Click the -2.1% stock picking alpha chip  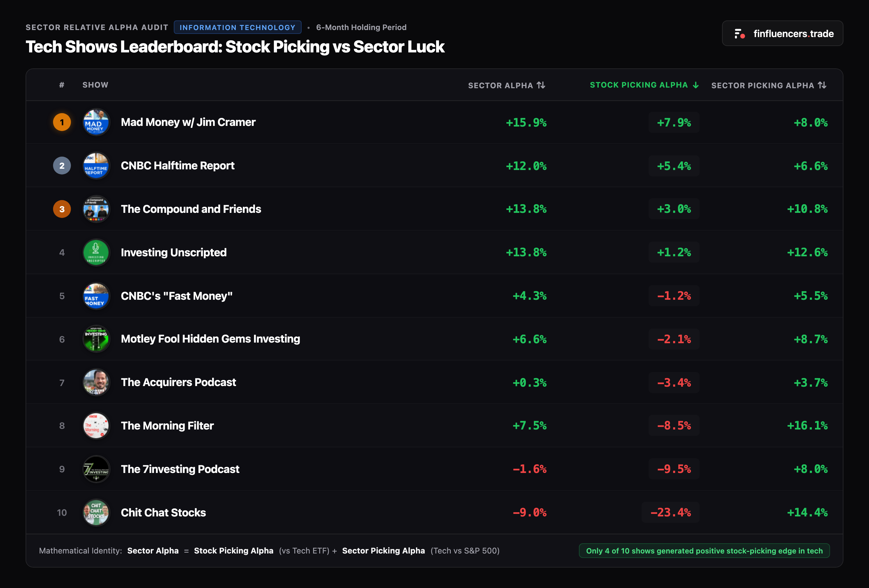click(x=674, y=339)
